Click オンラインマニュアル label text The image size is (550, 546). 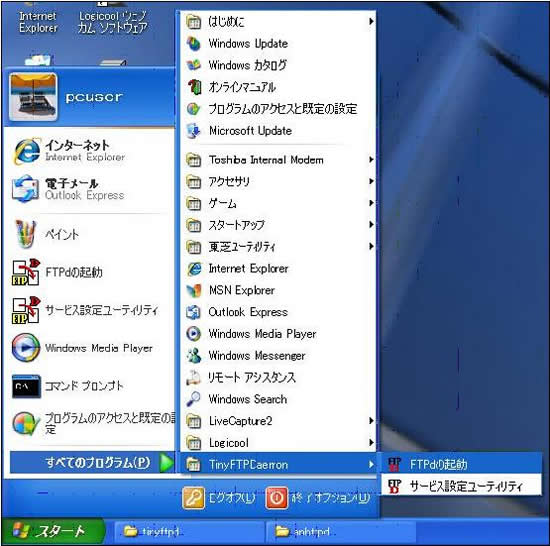242,87
